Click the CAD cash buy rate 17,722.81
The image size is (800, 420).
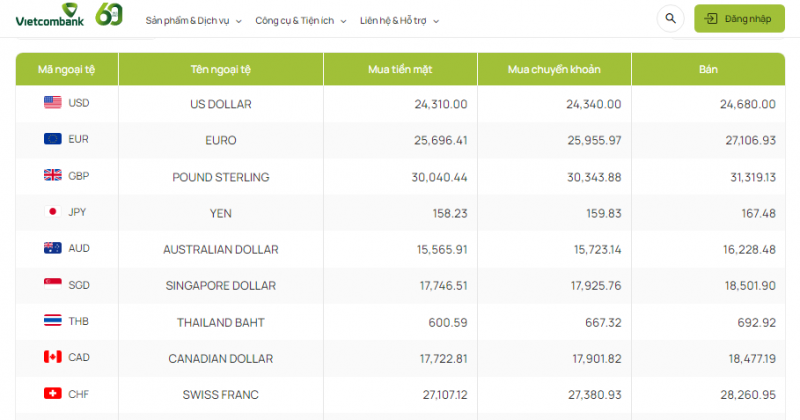(x=444, y=359)
